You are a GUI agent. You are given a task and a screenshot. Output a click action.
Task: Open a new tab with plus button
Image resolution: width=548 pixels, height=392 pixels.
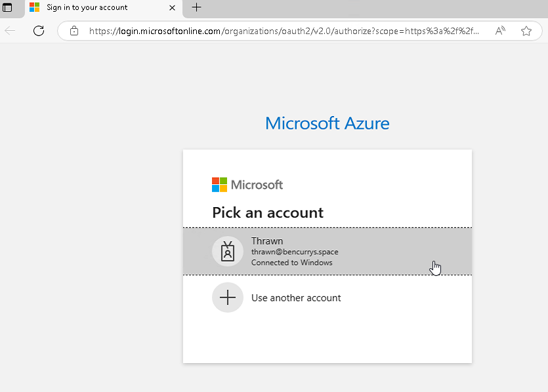tap(196, 7)
